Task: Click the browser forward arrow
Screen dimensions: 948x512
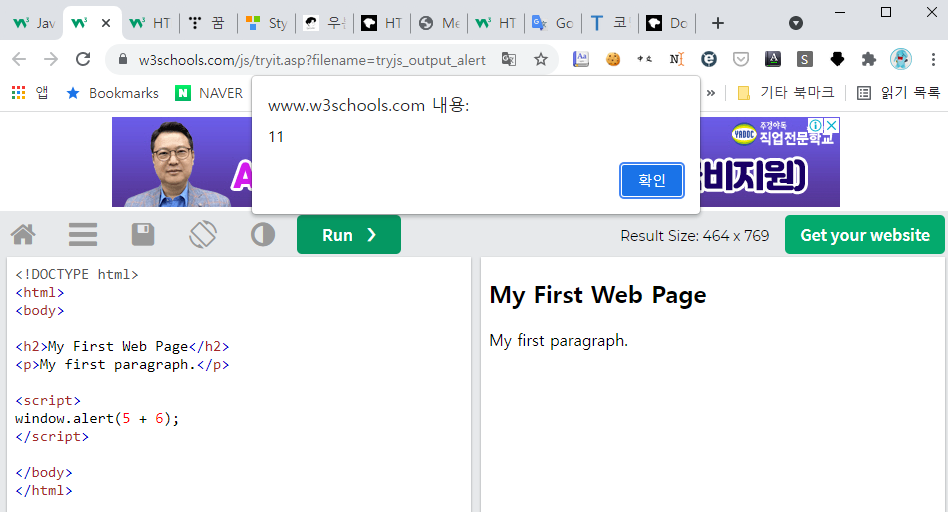Action: pos(51,59)
